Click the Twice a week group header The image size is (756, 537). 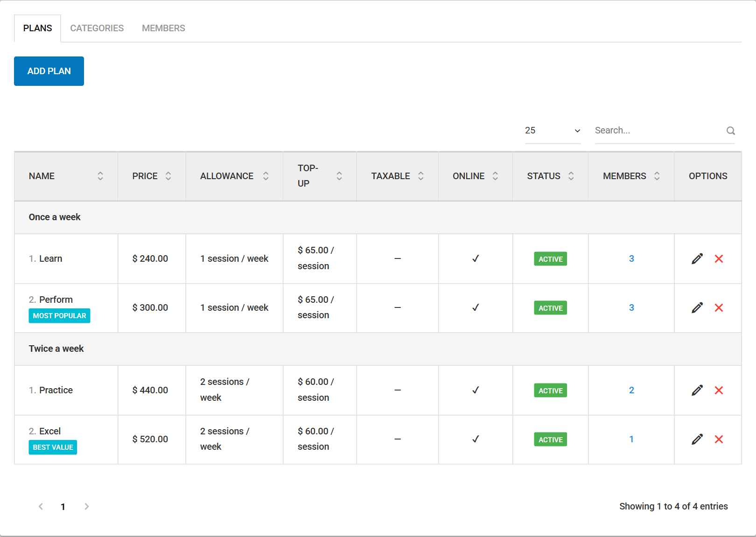[x=378, y=349]
